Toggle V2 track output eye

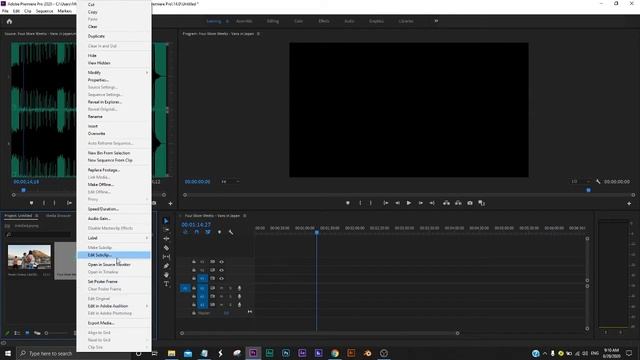pos(221,270)
